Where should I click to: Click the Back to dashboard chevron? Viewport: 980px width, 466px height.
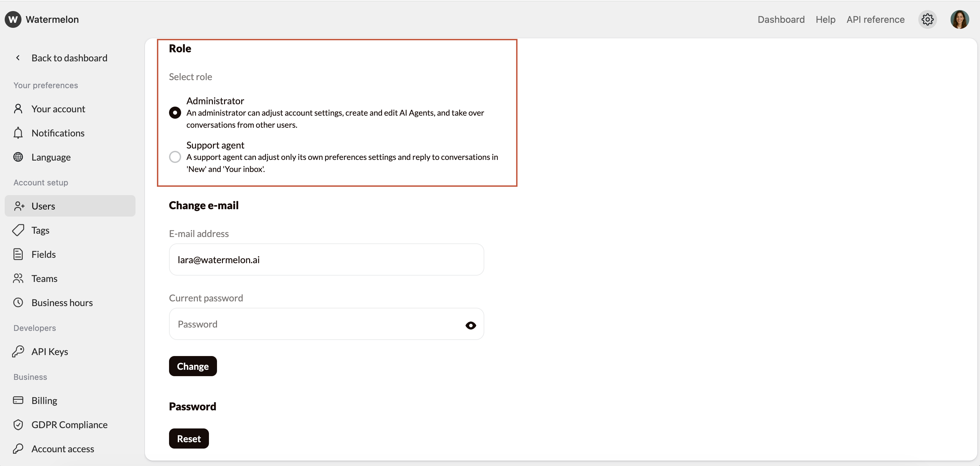coord(18,58)
